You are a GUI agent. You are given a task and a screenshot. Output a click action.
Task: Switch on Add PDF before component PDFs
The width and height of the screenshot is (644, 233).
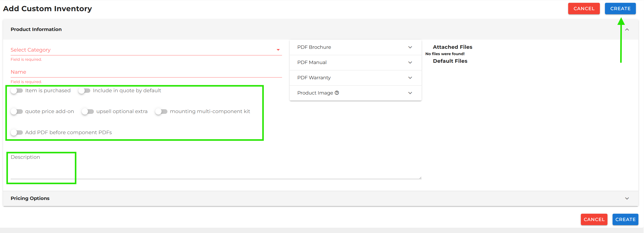tap(17, 132)
